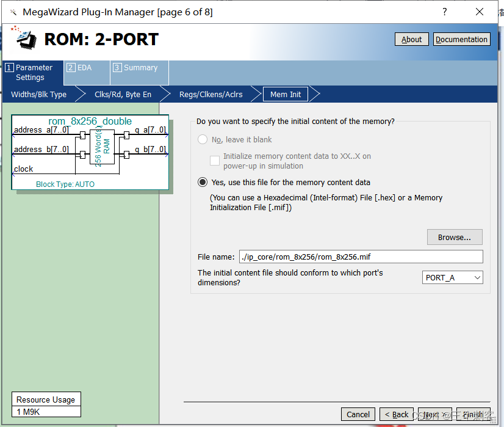
Task: Click the Cancel button
Action: (x=358, y=414)
